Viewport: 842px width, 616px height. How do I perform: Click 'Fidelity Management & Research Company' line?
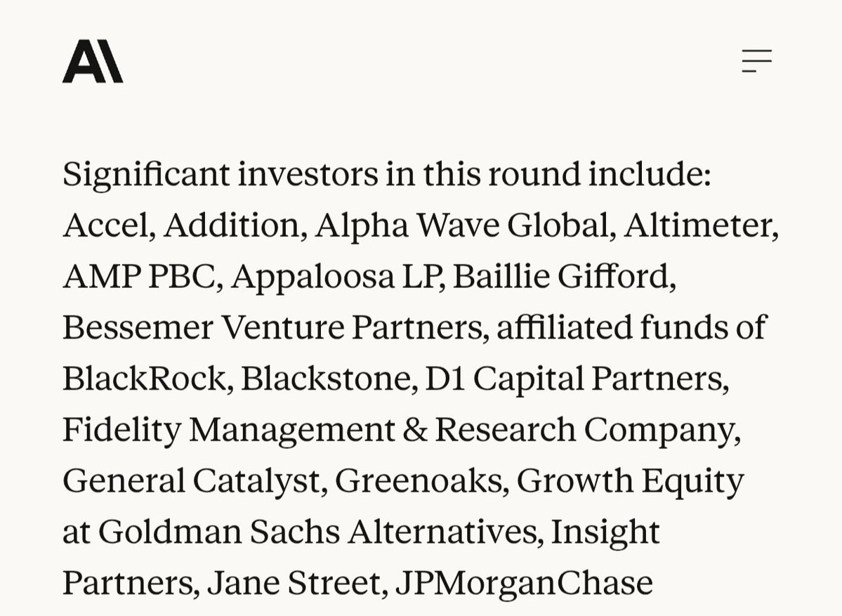400,430
